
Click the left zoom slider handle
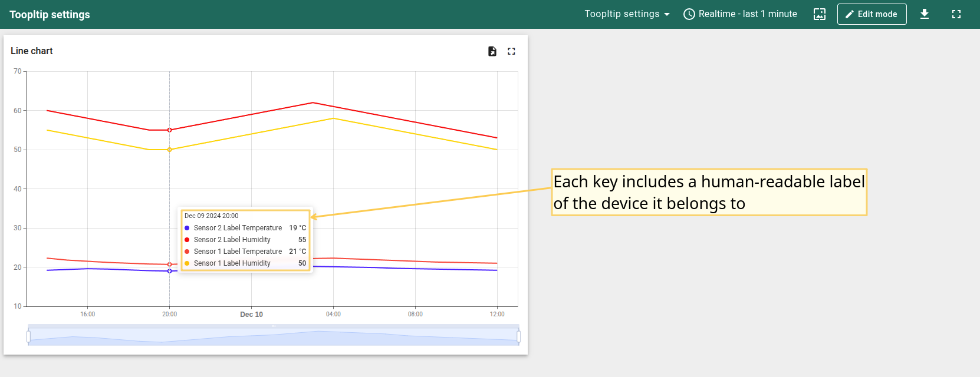[28, 336]
